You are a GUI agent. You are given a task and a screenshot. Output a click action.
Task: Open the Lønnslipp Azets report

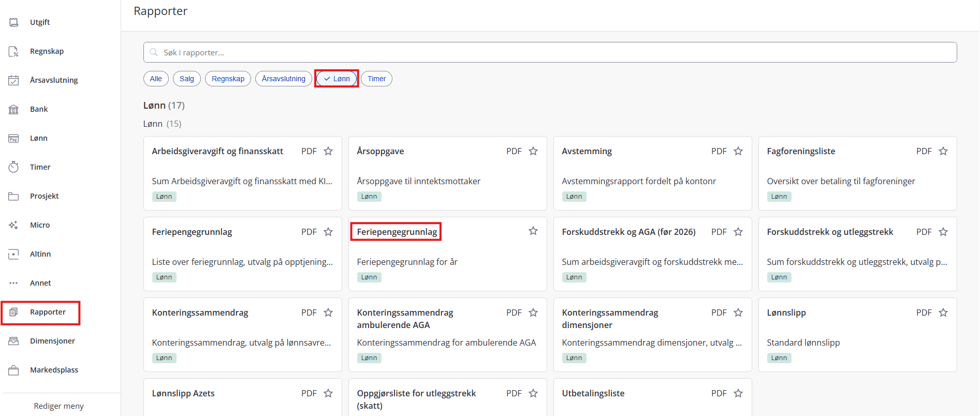coord(243,397)
